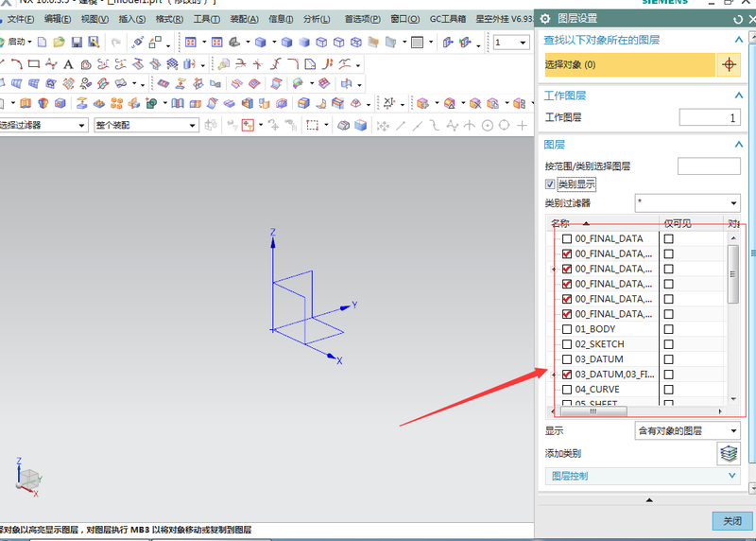Screen dimensions: 756x541
Task: Open the GC工具箱 menu
Action: click(447, 19)
